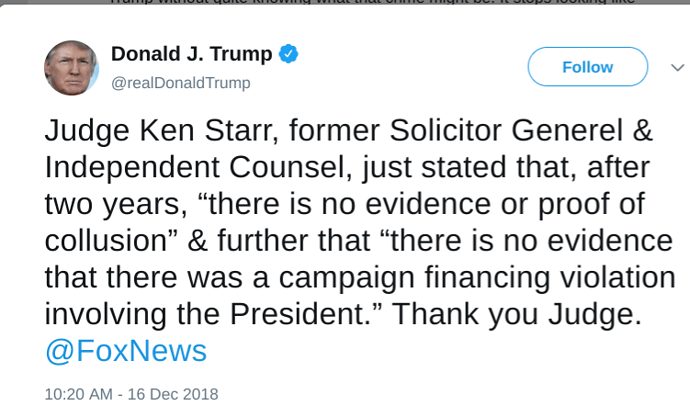Click the Donald J. Trump display name
Viewport: 690px width, 417px height.
point(190,54)
